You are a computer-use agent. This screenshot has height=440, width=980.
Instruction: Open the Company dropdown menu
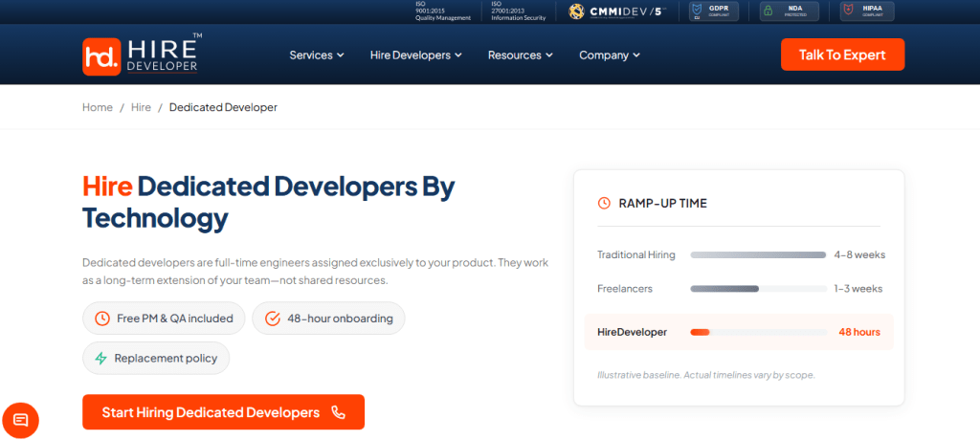(x=610, y=55)
